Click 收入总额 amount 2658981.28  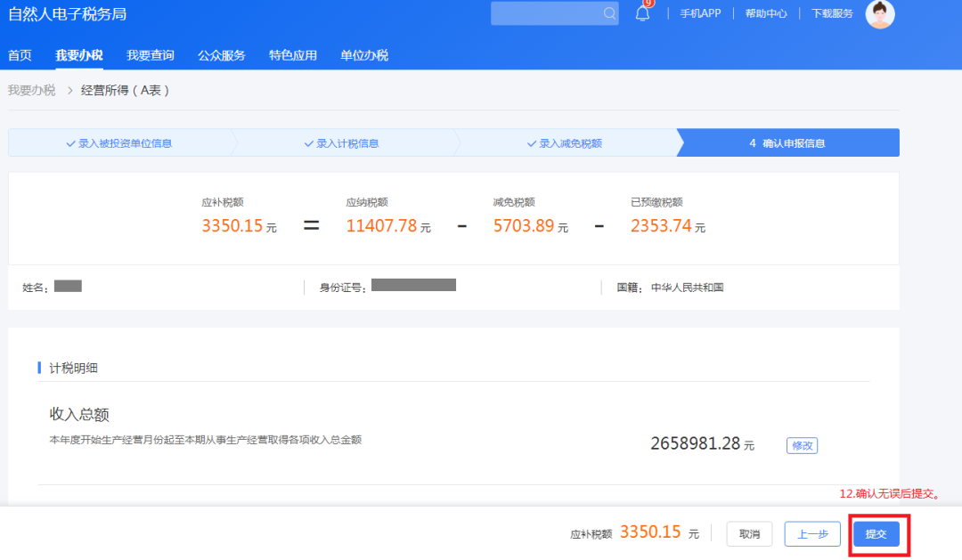point(695,442)
